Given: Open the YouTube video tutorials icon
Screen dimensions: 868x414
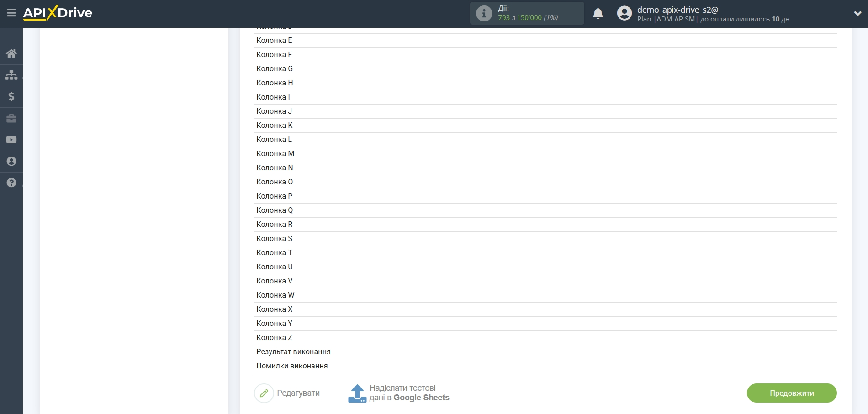Looking at the screenshot, I should (x=11, y=140).
